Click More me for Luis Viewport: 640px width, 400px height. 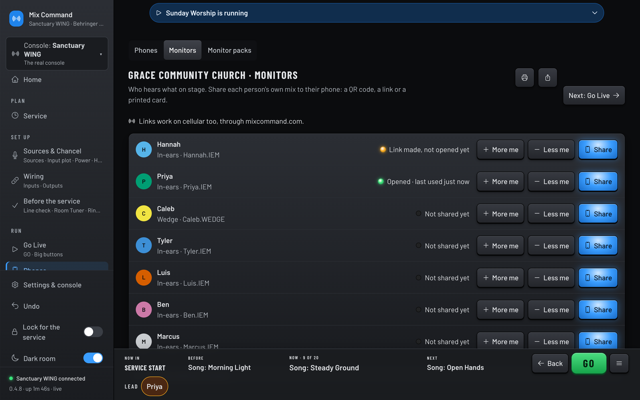pos(500,278)
